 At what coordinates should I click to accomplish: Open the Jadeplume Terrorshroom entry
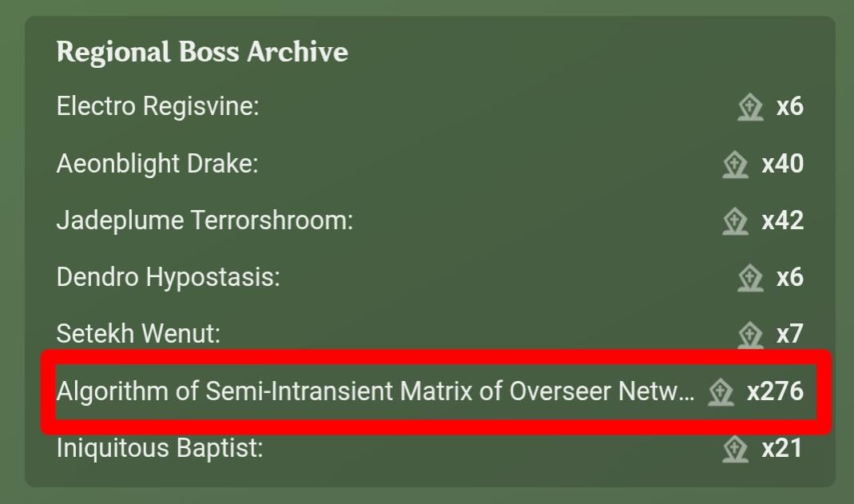[205, 221]
